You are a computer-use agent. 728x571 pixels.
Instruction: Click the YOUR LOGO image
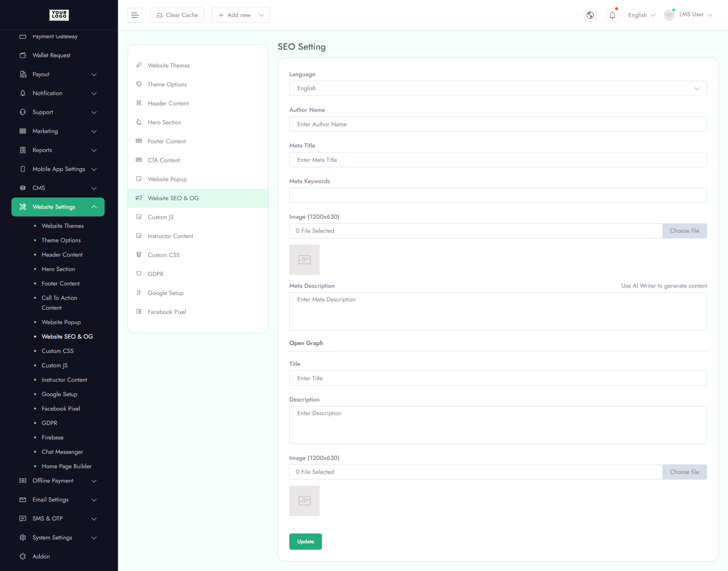59,15
